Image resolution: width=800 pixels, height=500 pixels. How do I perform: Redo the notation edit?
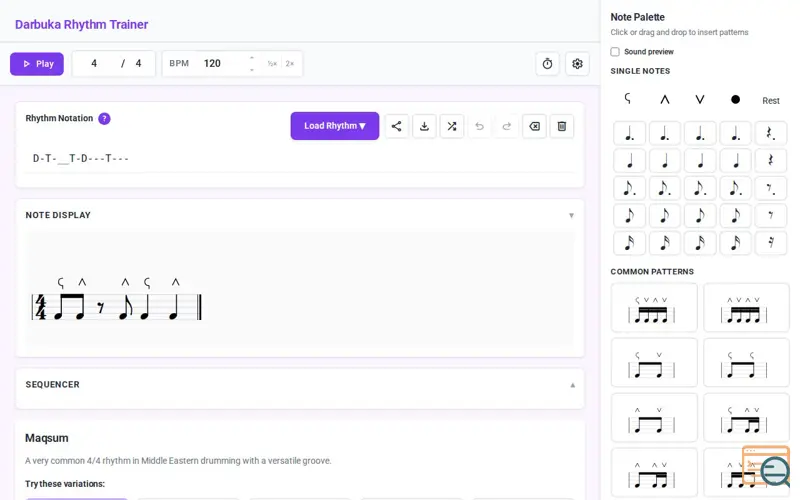(507, 126)
